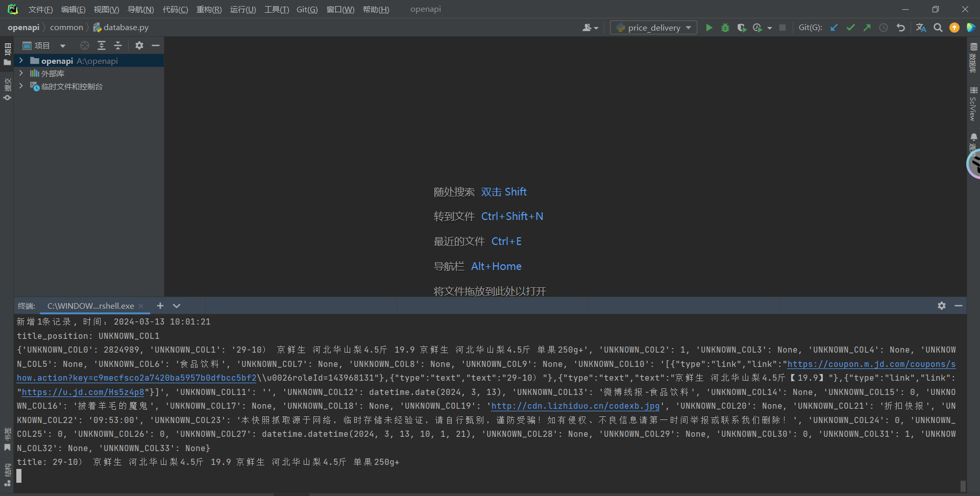
Task: Expand 临时文件和控制台 node
Action: [x=21, y=86]
